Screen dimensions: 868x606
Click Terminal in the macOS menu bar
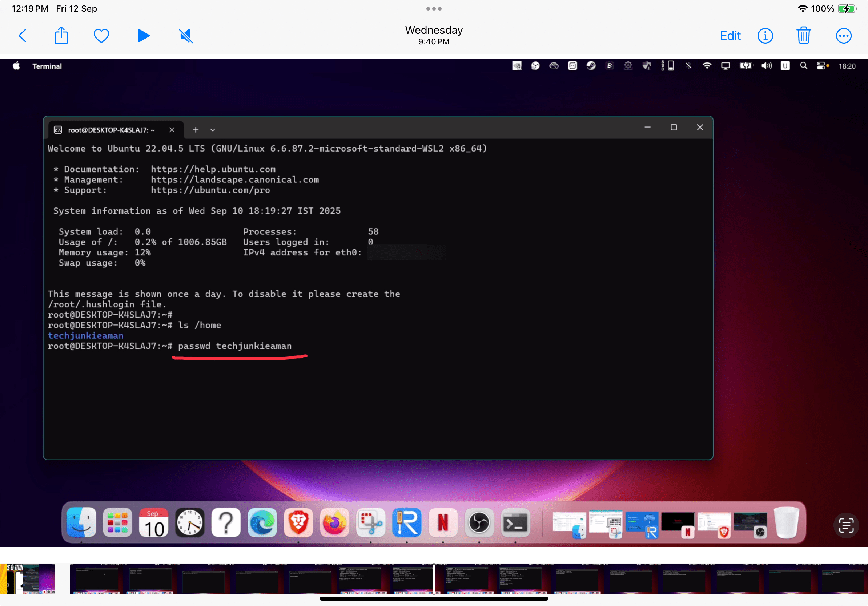(x=47, y=66)
